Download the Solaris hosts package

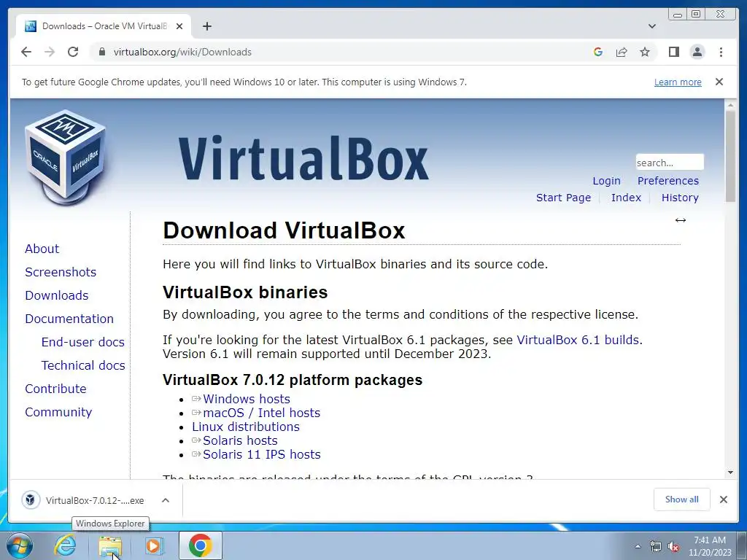[240, 440]
